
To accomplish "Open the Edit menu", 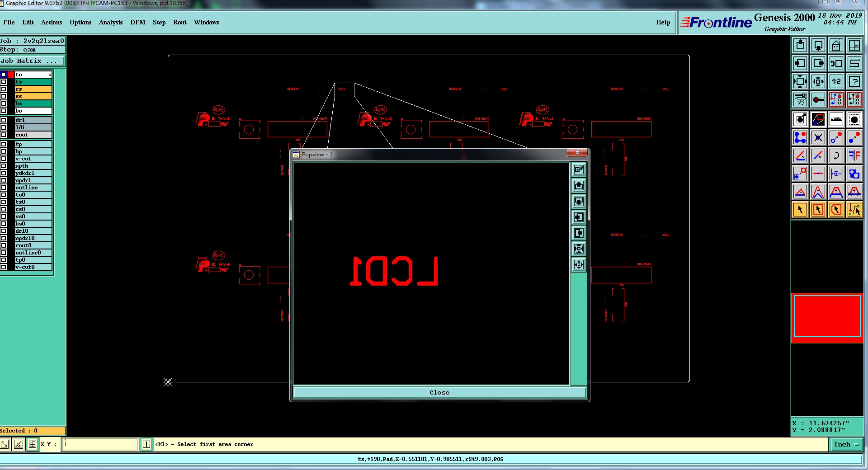I will point(28,23).
